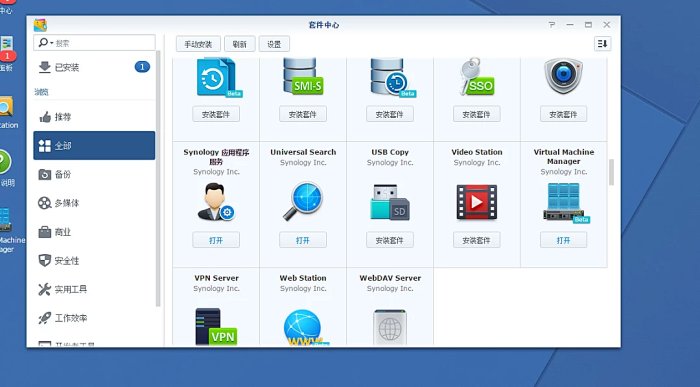The image size is (700, 387).
Task: Install the package under the camera icon
Action: pos(563,114)
